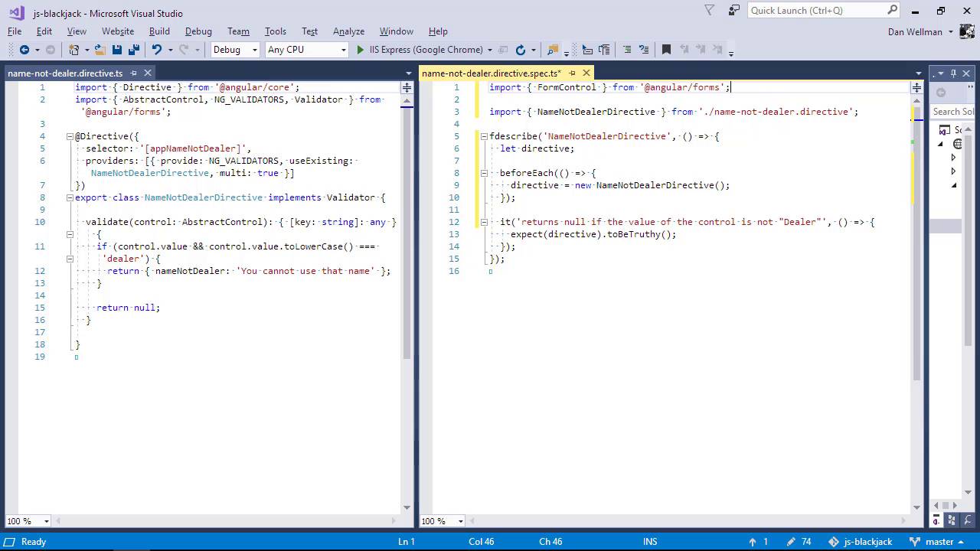
Task: Open the View menu
Action: [x=77, y=31]
